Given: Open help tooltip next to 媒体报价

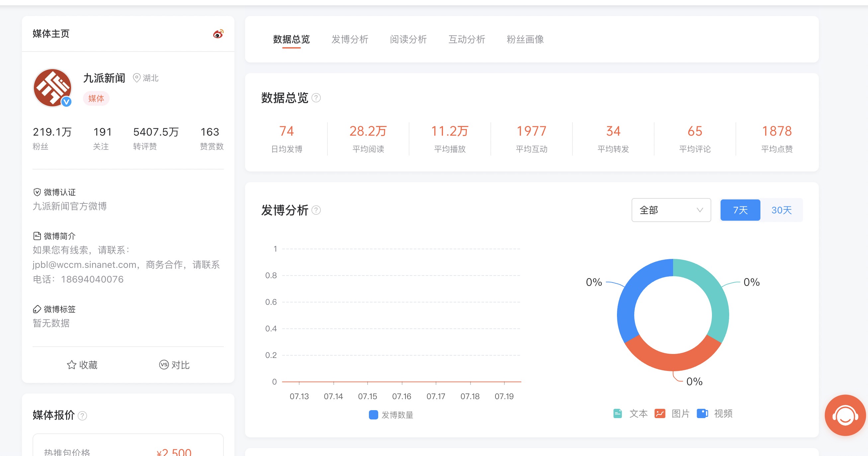Looking at the screenshot, I should pos(82,415).
